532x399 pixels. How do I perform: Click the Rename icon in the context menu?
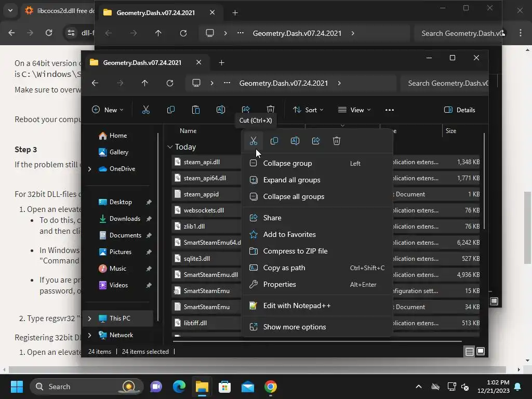coord(295,141)
